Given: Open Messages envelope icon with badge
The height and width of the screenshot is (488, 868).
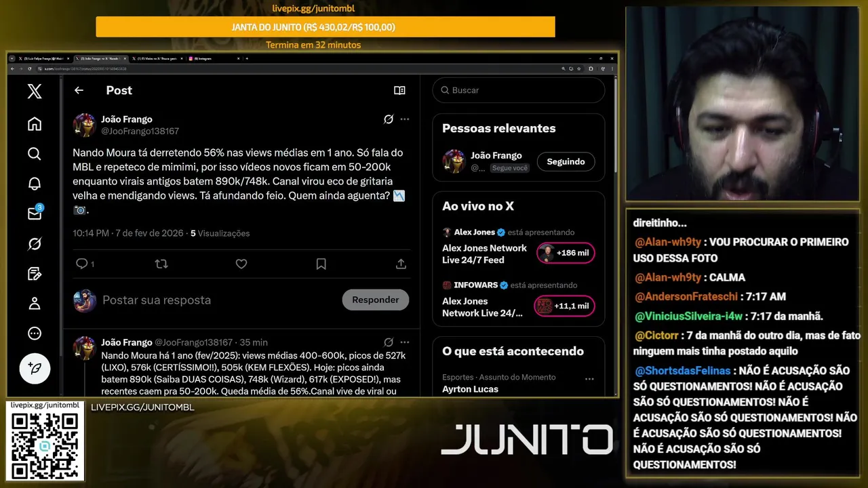Looking at the screenshot, I should (35, 213).
